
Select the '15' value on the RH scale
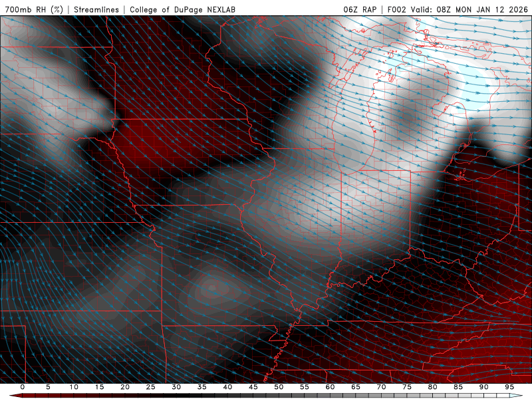tap(99, 387)
